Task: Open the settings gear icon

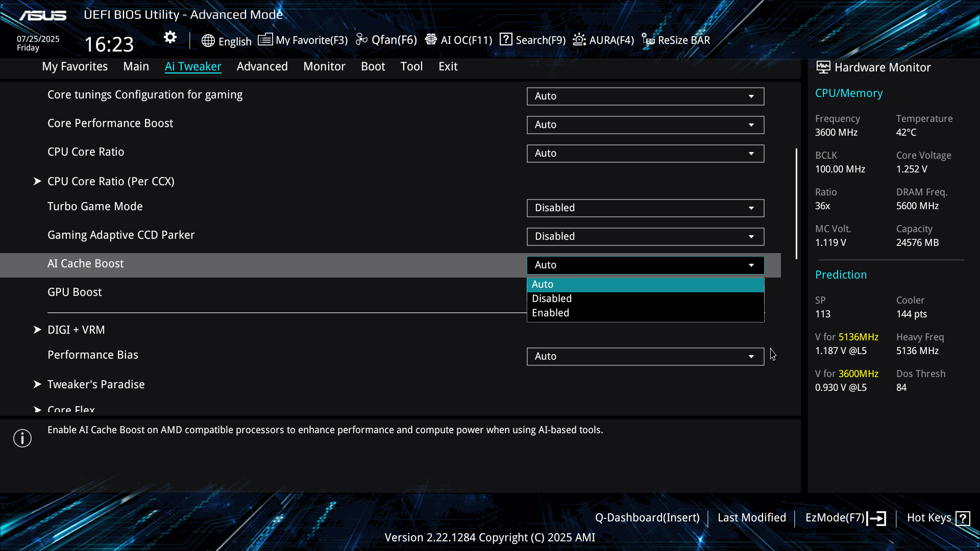Action: 170,37
